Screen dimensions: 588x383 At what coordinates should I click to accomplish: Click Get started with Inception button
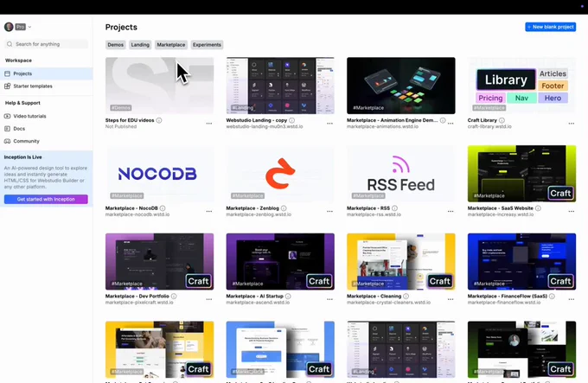coord(46,199)
